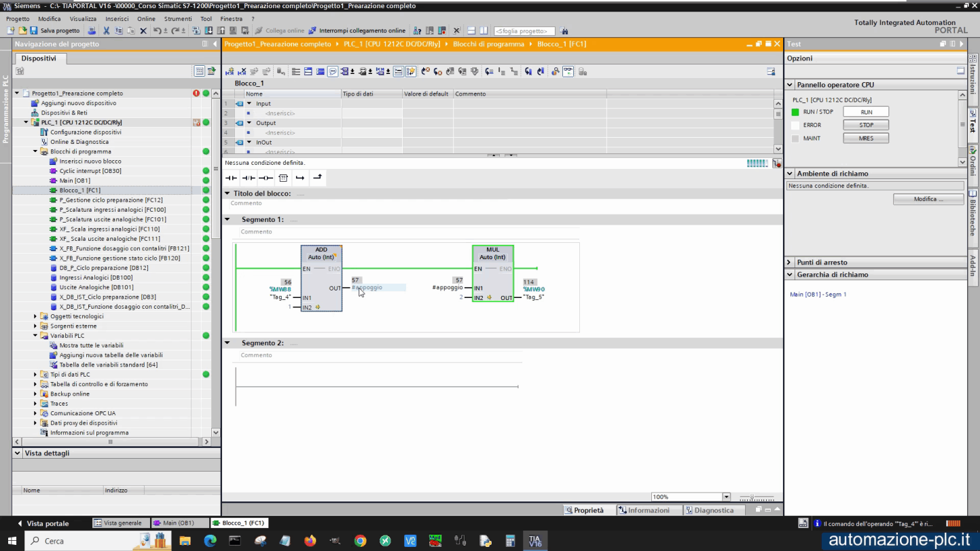Set the CPU to RUN mode

click(x=865, y=111)
